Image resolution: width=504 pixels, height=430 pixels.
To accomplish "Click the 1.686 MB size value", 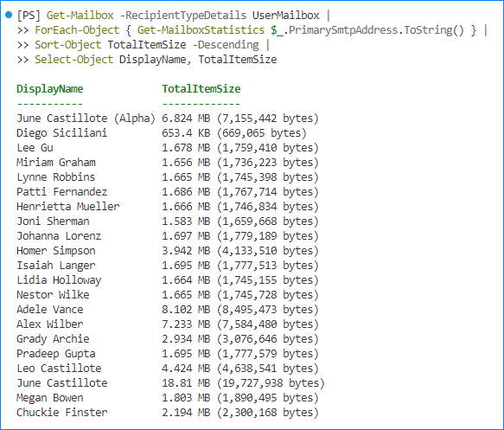I will click(x=186, y=192).
